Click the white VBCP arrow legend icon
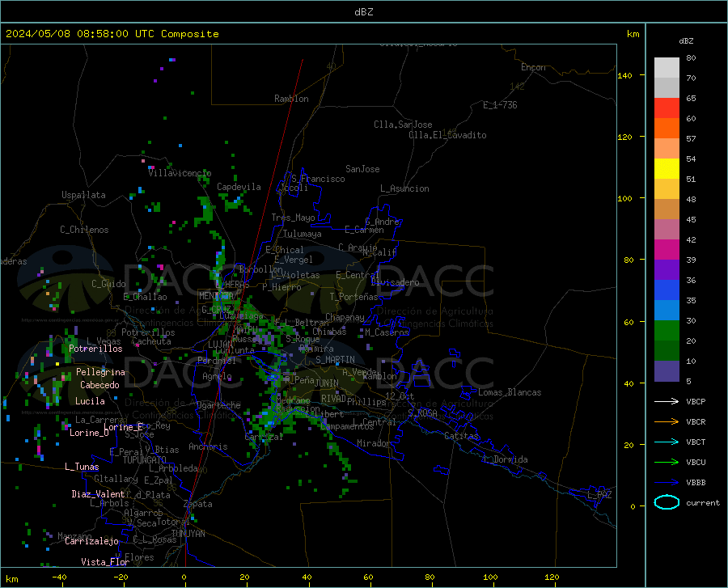728x588 pixels. click(667, 401)
